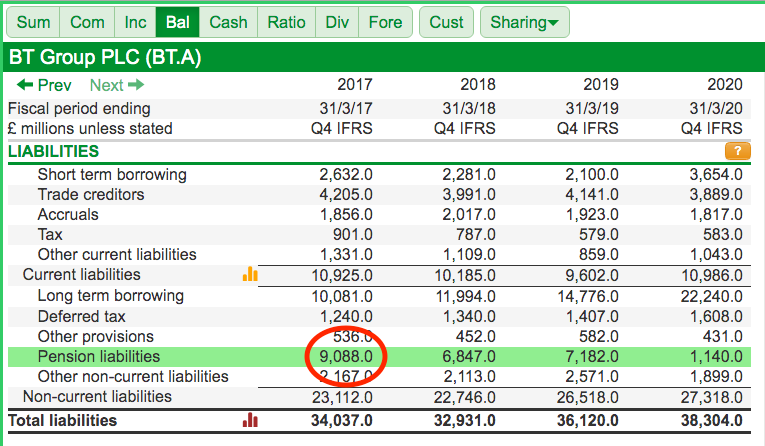Click the 2017 column header
Screen dimensions: 765x446
[355, 84]
